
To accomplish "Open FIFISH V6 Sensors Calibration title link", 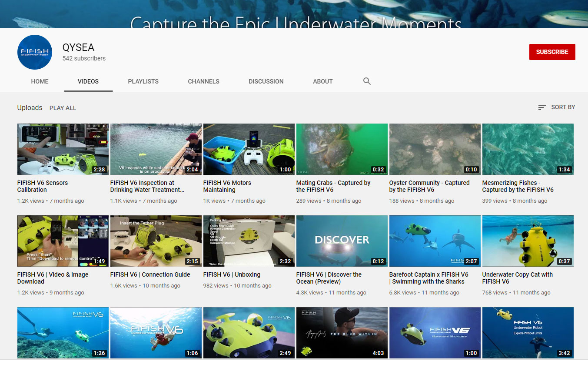I will 43,186.
